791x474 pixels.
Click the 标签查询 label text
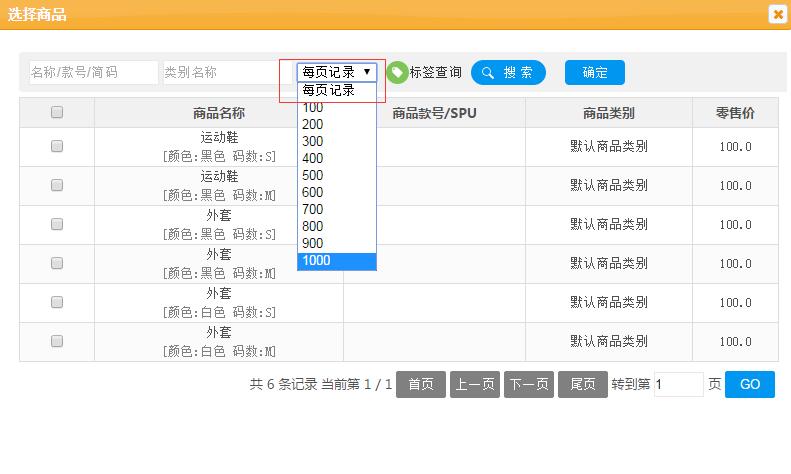tap(435, 73)
